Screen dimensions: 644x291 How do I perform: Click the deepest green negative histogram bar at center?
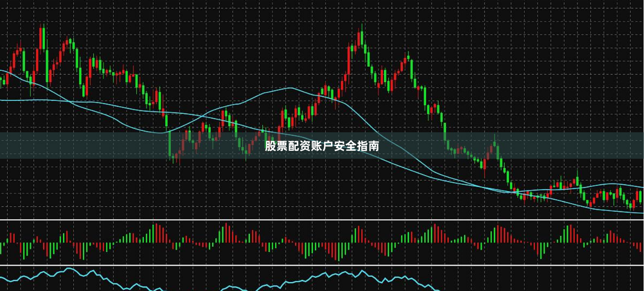[x=339, y=251]
